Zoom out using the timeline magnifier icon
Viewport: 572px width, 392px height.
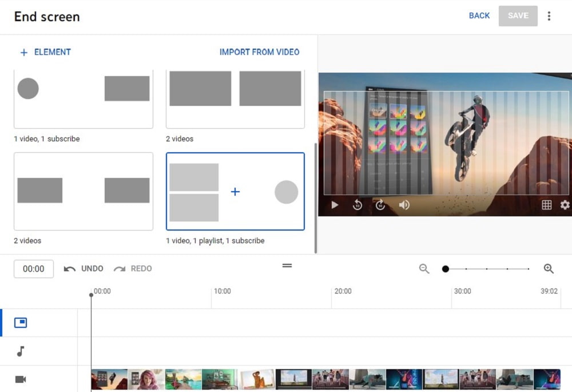pos(424,268)
